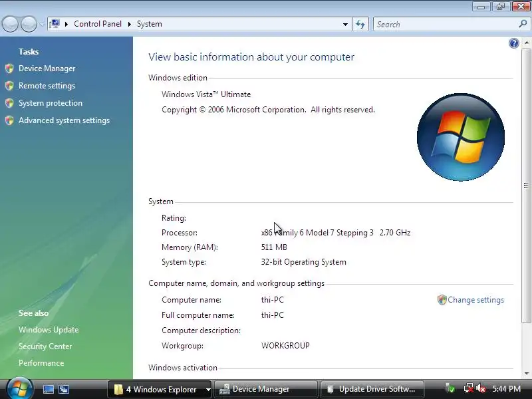The width and height of the screenshot is (532, 399).
Task: Click 'Rating:' label in System section
Action: [174, 218]
